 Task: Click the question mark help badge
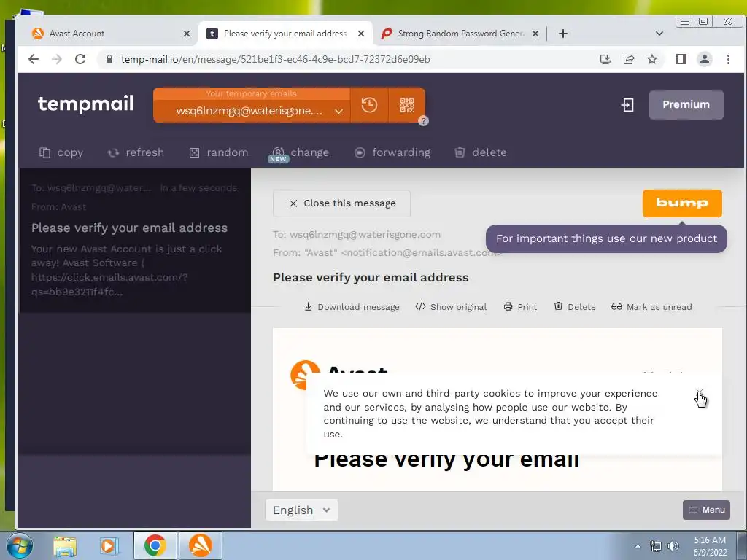[423, 121]
